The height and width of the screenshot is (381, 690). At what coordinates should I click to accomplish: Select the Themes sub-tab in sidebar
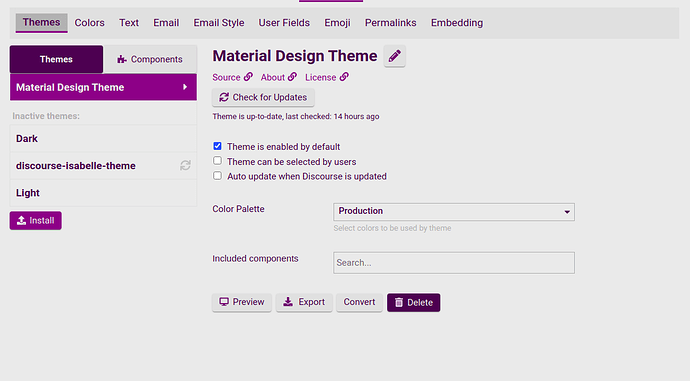56,59
